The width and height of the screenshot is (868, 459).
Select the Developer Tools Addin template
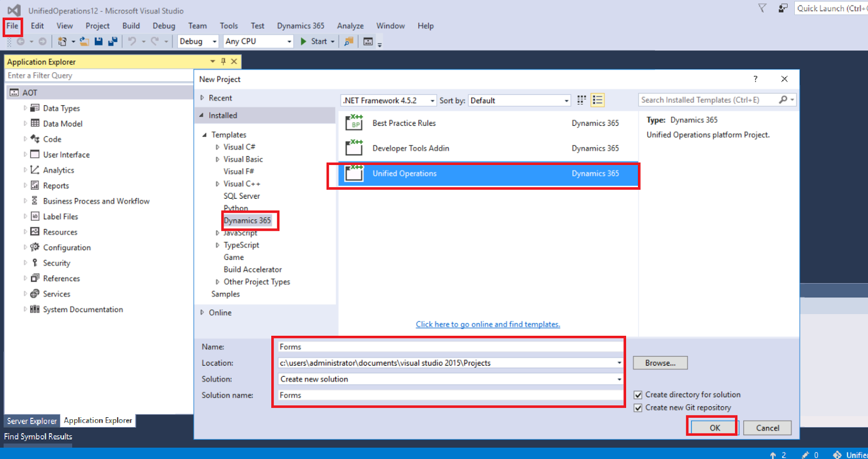tap(488, 148)
